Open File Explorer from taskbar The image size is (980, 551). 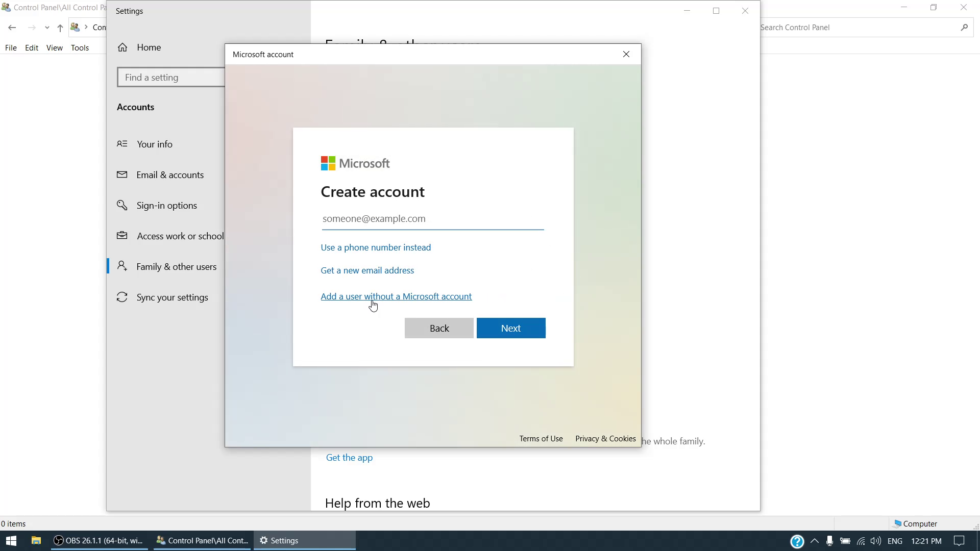point(36,541)
